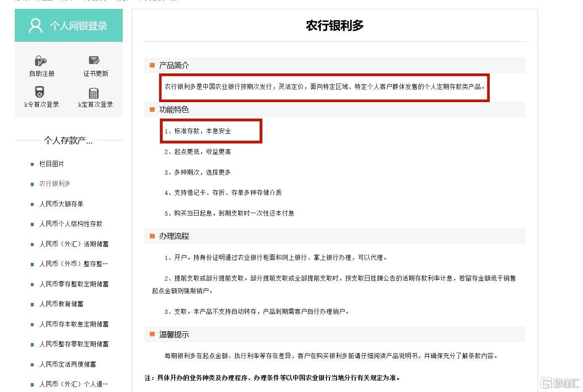Click the 功能特色 section heading
The image size is (583, 392).
tap(174, 110)
